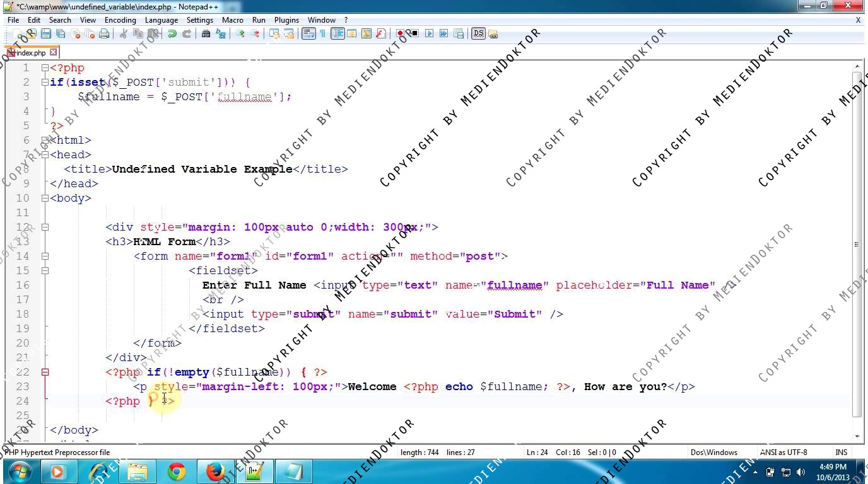
Task: Run macro multiple times icon
Action: click(443, 33)
